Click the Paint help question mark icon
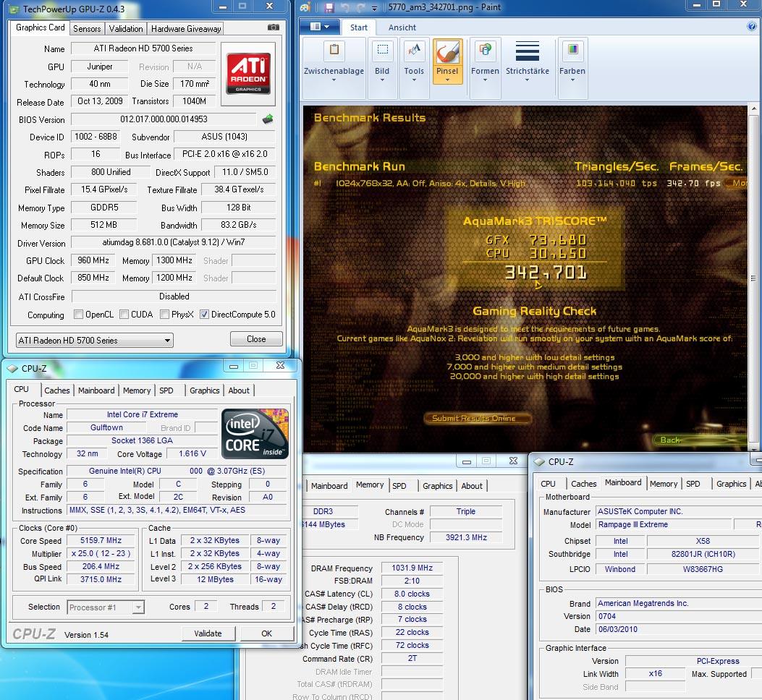Image resolution: width=762 pixels, height=700 pixels. click(751, 26)
